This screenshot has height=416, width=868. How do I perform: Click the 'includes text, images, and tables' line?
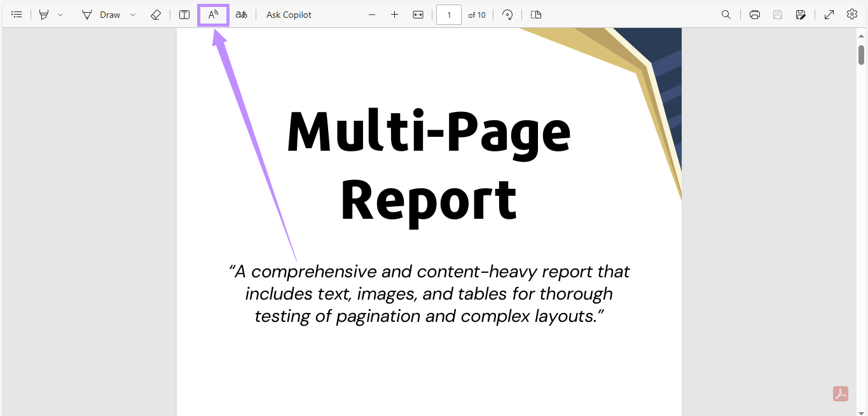click(429, 294)
